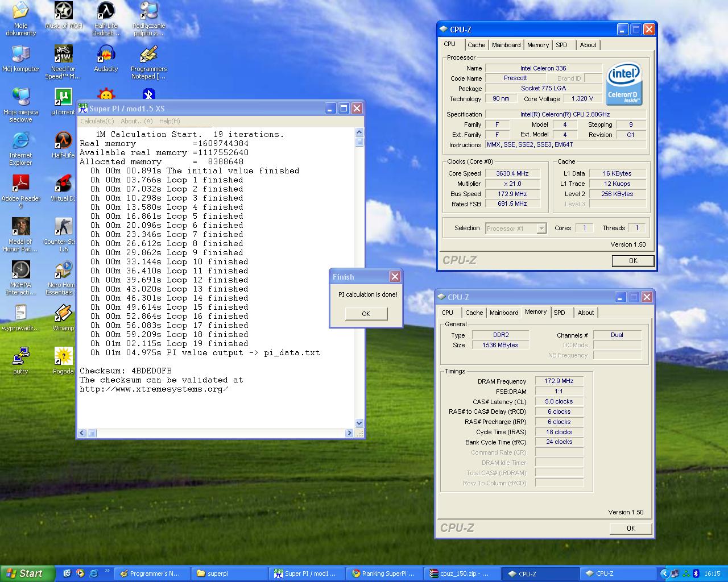Open Need for Speed desktop shortcut
This screenshot has height=582, width=728.
tap(63, 55)
